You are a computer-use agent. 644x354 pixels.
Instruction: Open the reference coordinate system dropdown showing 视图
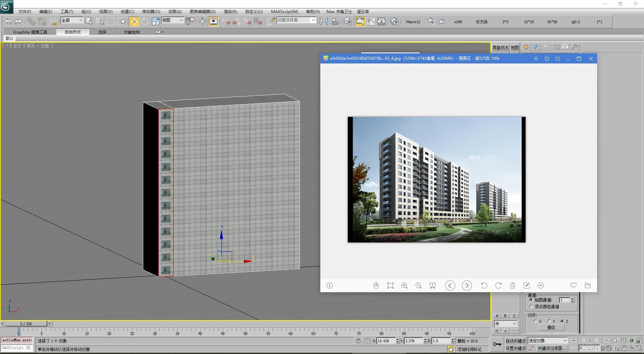click(x=172, y=20)
